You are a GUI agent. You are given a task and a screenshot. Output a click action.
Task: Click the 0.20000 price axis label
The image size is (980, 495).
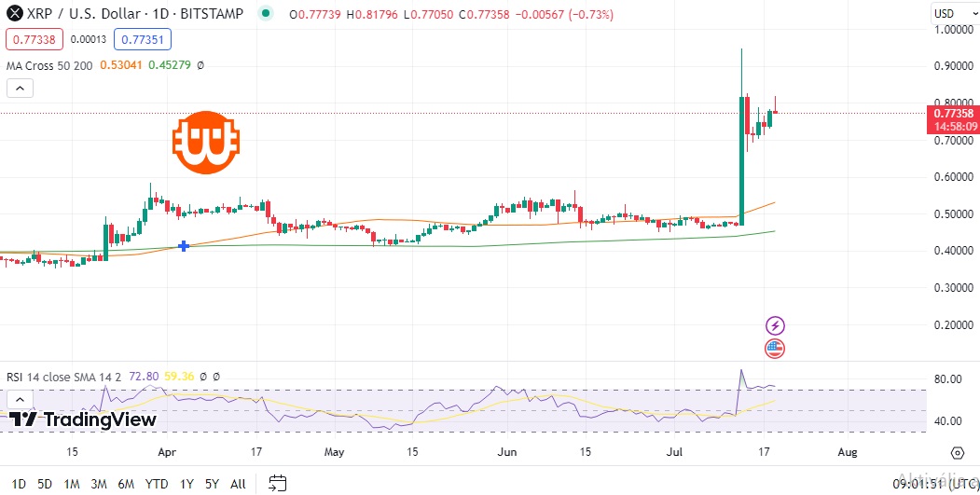coord(954,325)
